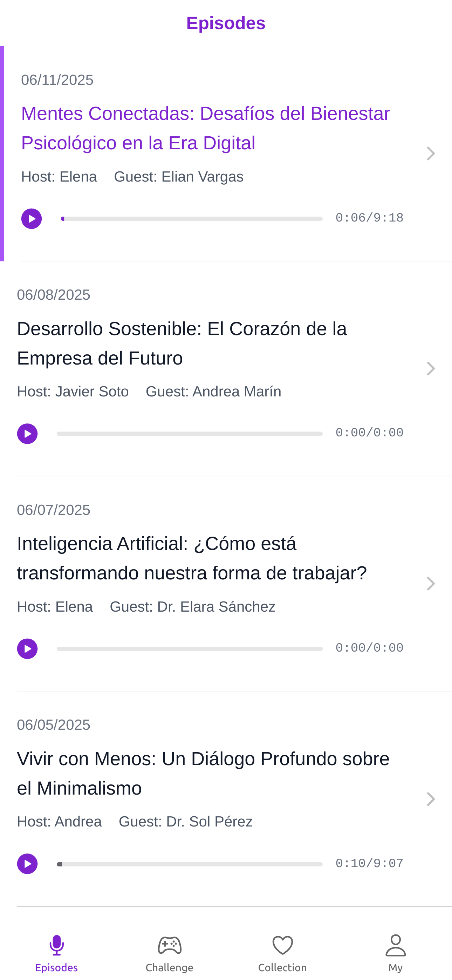Click the Desarrollo Sostenible progress bar
This screenshot has height=980, width=452.
[190, 434]
